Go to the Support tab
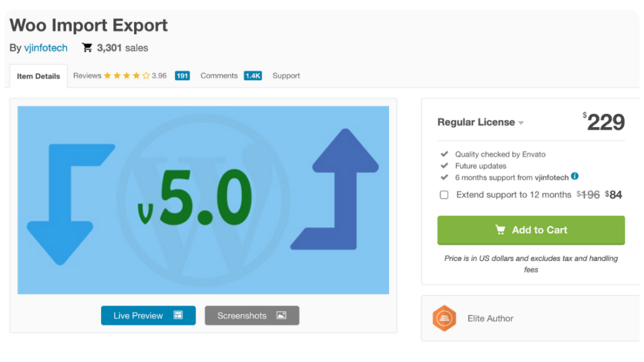Image resolution: width=644 pixels, height=362 pixels. coord(286,75)
